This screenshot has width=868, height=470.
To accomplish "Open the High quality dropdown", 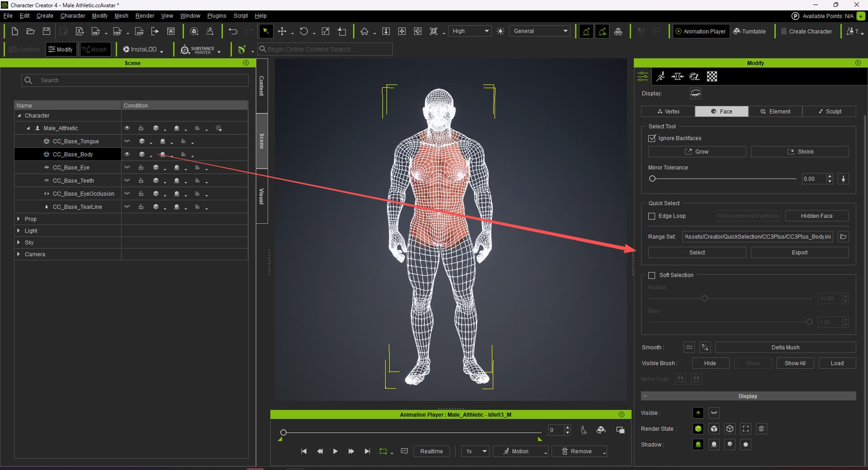I will tap(470, 31).
